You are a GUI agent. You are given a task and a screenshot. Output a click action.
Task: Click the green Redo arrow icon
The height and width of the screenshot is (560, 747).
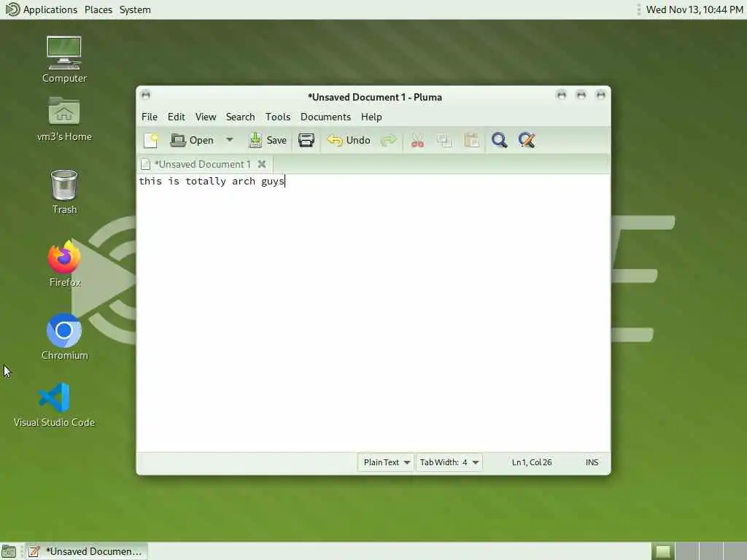(389, 140)
